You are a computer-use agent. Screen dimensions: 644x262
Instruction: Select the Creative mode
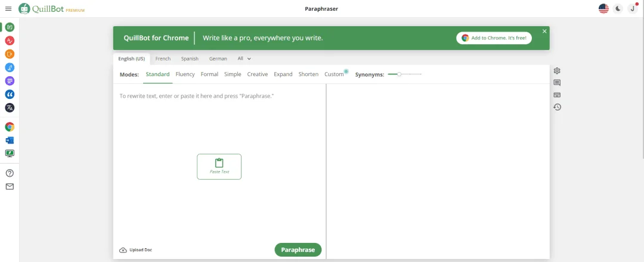coord(258,74)
